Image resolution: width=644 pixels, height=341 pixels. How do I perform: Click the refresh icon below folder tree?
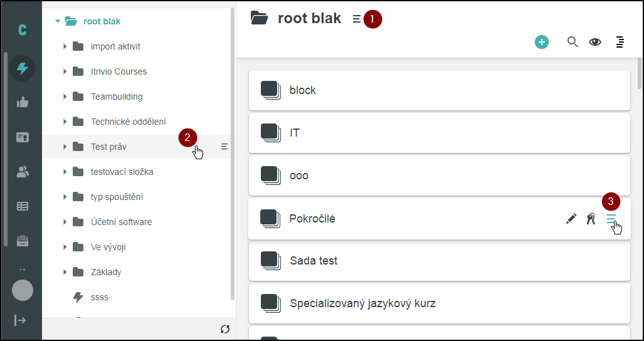[x=225, y=329]
